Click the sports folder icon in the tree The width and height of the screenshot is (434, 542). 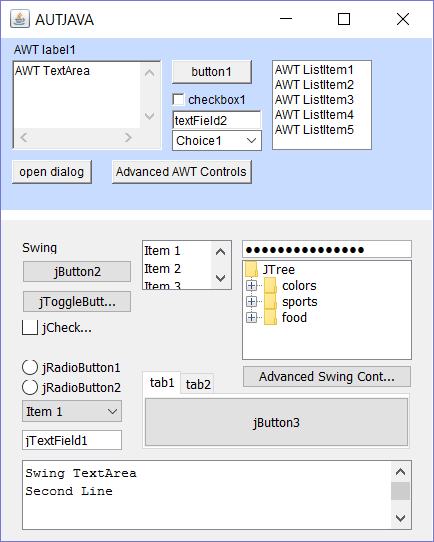pos(270,301)
